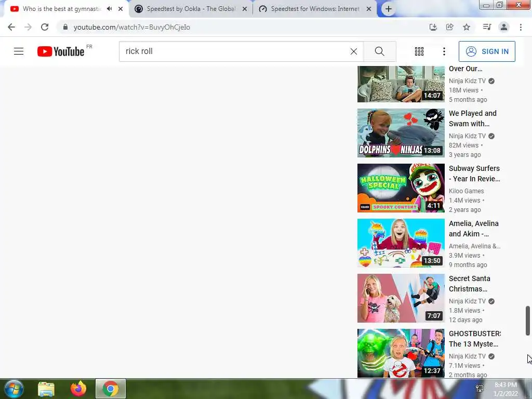
Task: Click the '1.4M views' text
Action: (x=464, y=200)
